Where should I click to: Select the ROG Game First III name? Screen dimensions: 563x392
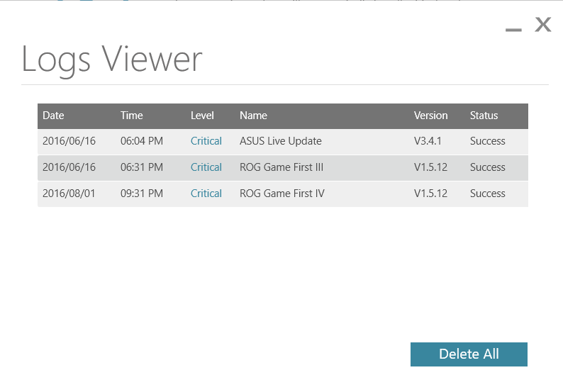tap(281, 167)
